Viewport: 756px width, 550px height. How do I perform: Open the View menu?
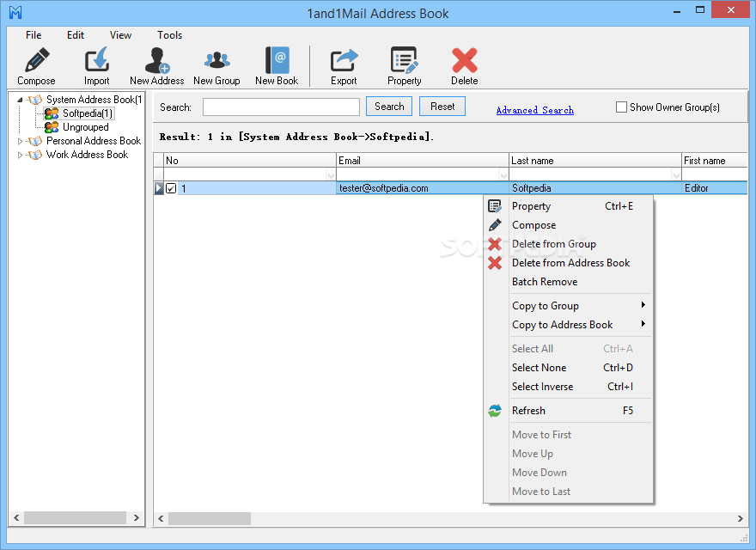120,35
